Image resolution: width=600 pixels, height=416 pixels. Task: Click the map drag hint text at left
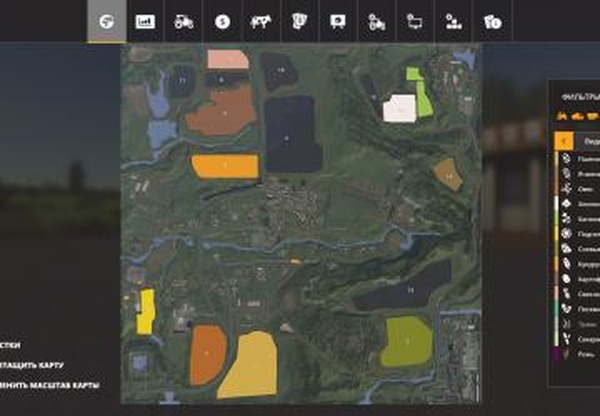click(x=32, y=365)
